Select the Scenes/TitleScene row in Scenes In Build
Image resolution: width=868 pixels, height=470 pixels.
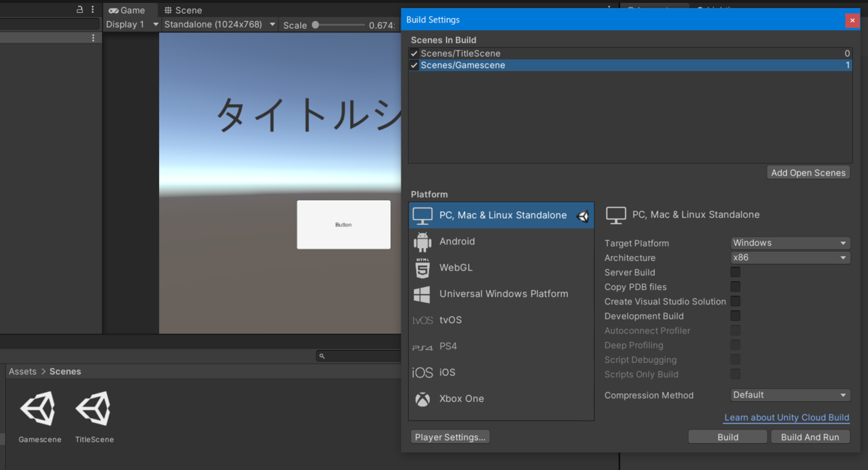click(x=630, y=54)
